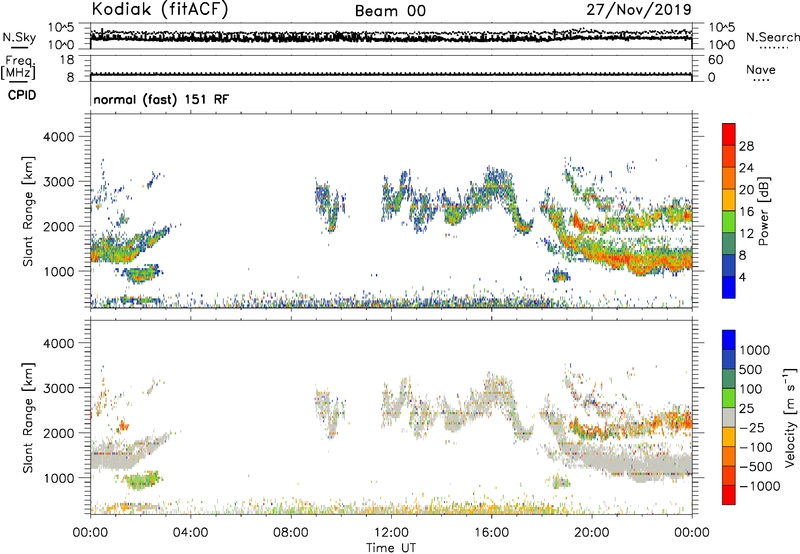Screen dimensions: 800x554
Task: Click the gray band of Velocity color bar
Action: point(729,417)
